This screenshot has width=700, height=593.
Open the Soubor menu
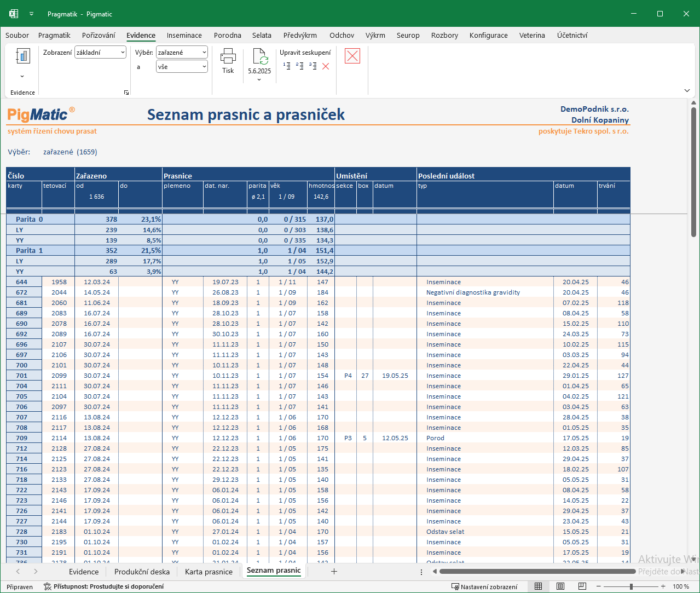(17, 35)
